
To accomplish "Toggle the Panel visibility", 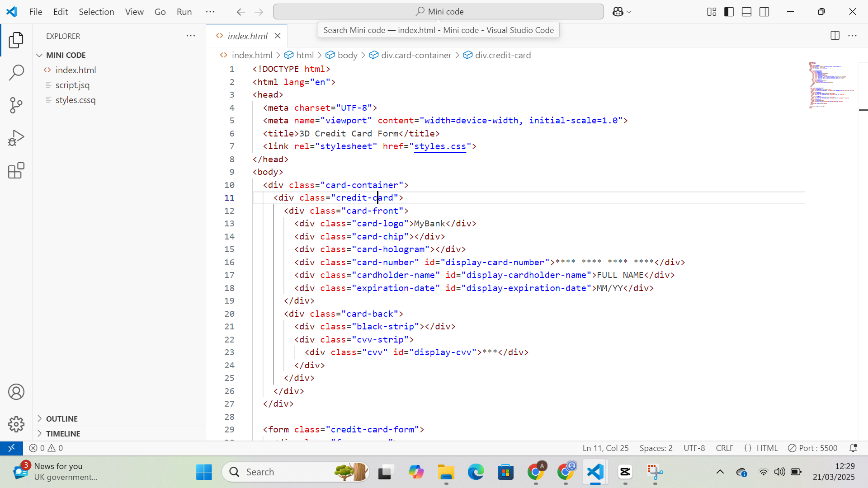I will [x=746, y=12].
